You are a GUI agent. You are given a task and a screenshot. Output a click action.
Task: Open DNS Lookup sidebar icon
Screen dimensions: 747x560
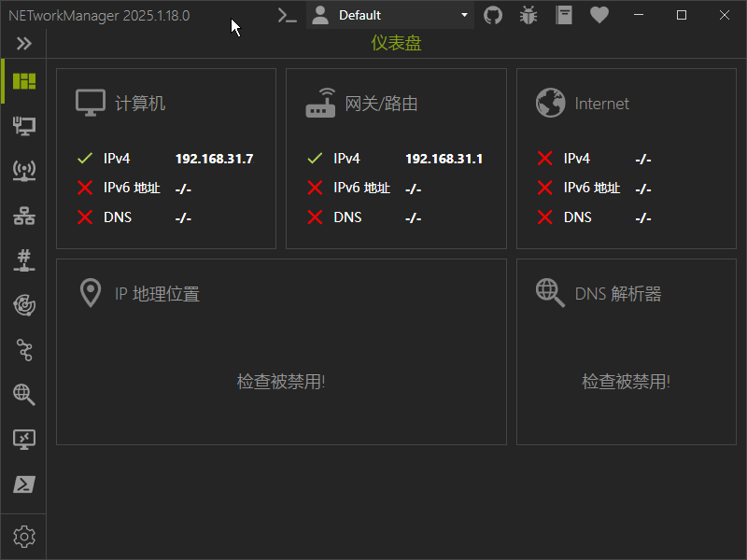pyautogui.click(x=24, y=395)
